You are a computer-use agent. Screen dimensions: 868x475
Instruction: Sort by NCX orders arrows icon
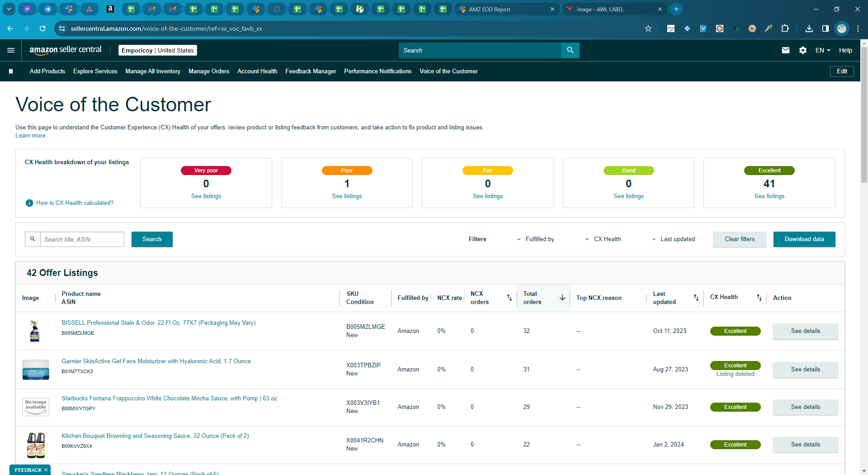click(509, 298)
